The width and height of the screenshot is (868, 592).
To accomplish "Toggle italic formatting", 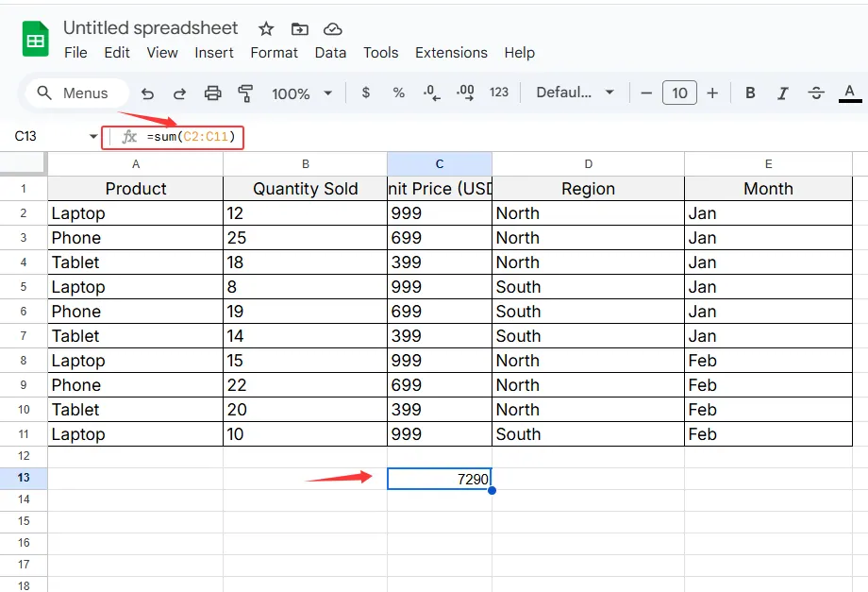I will coord(782,93).
